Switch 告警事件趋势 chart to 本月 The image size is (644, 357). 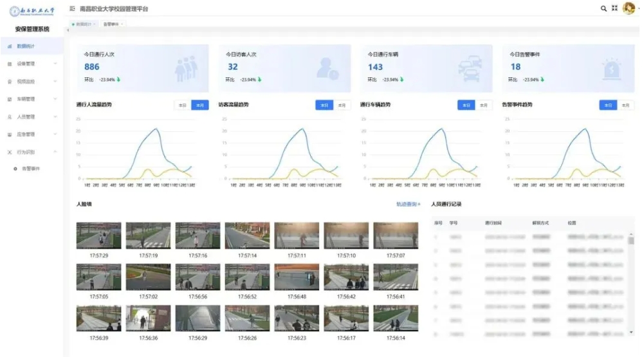[625, 105]
